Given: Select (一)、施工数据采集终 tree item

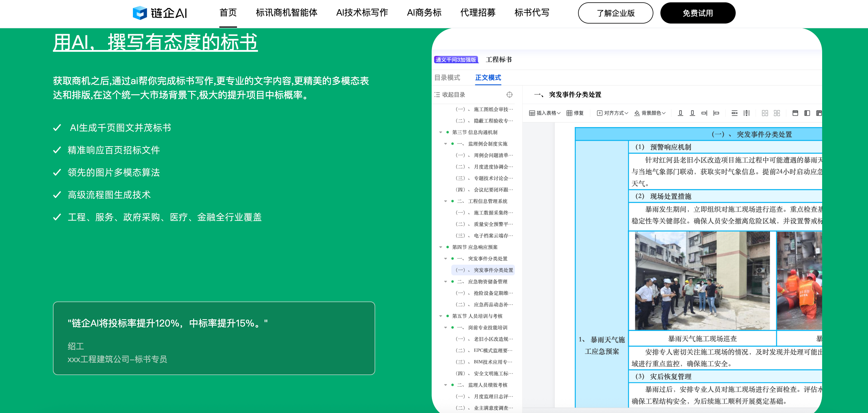Looking at the screenshot, I should click(x=484, y=213).
